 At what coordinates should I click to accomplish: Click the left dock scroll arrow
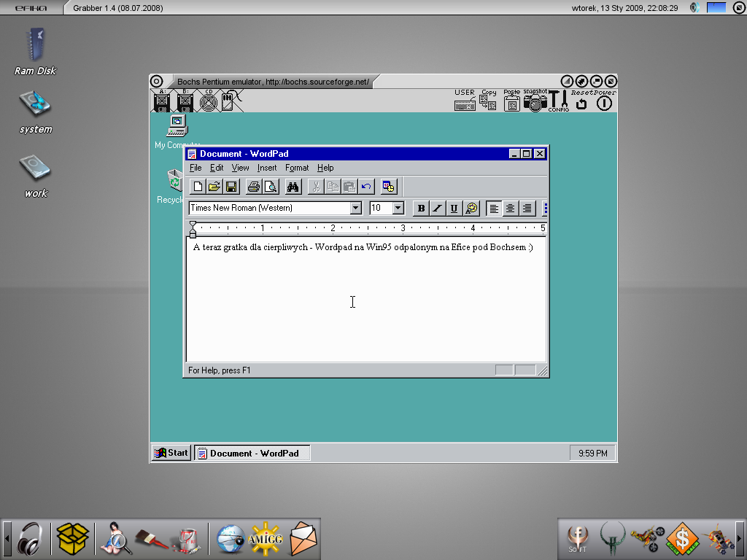7,539
